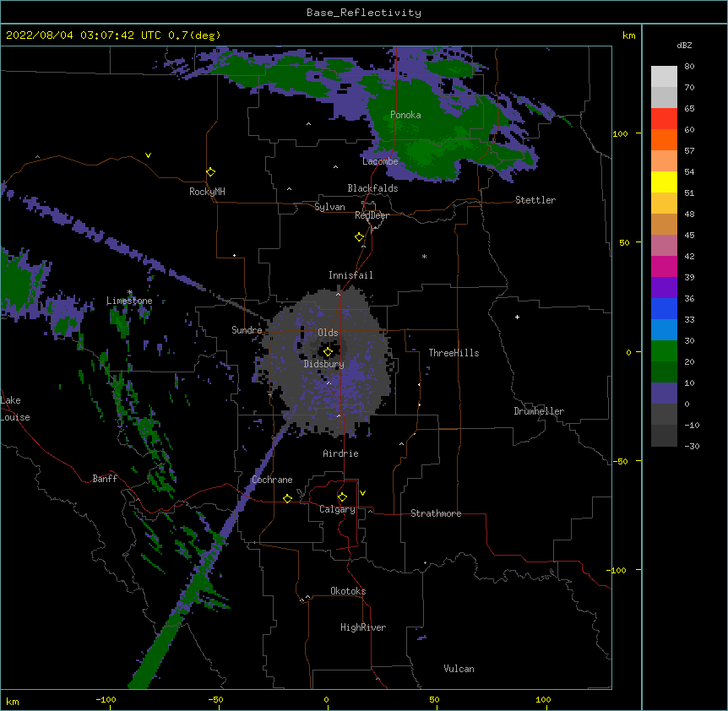The image size is (728, 711).
Task: Click the -50 km tick on bottom axis
Action: 215,699
